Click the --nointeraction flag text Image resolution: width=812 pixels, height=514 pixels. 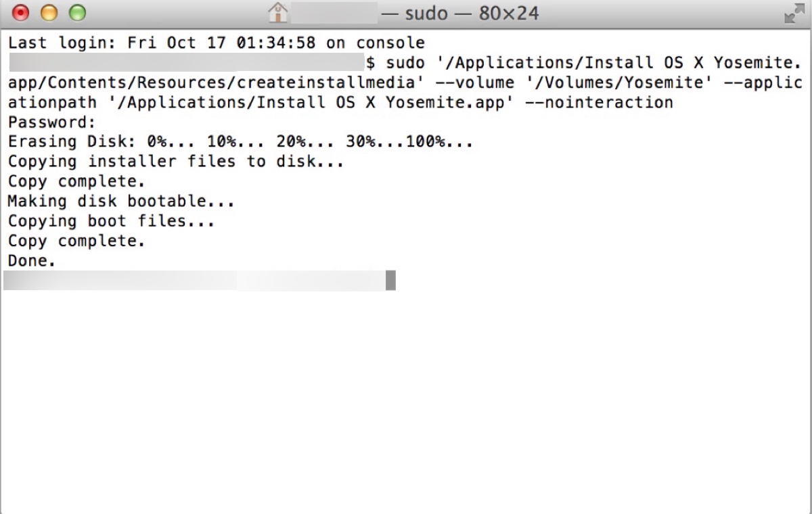[x=599, y=101]
